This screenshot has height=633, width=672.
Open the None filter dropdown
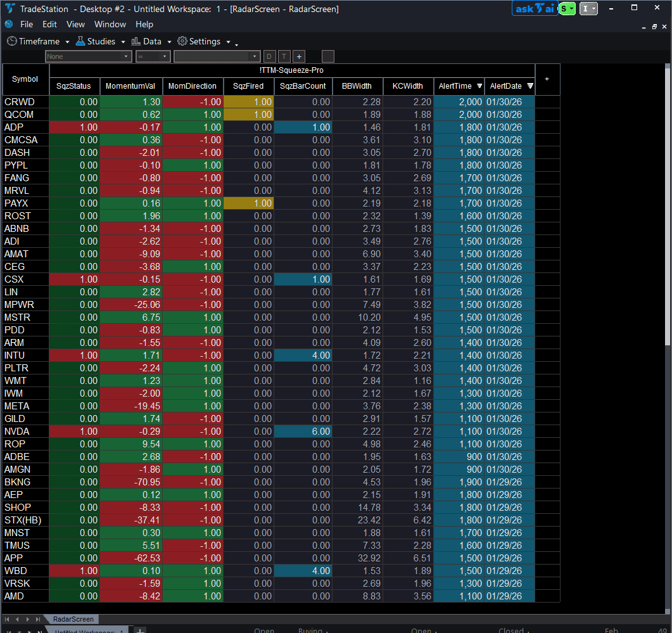[x=88, y=56]
